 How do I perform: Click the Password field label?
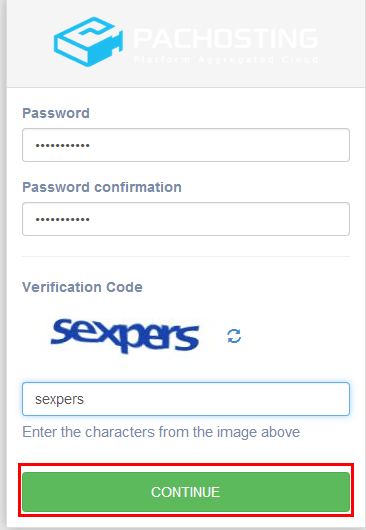(x=56, y=113)
